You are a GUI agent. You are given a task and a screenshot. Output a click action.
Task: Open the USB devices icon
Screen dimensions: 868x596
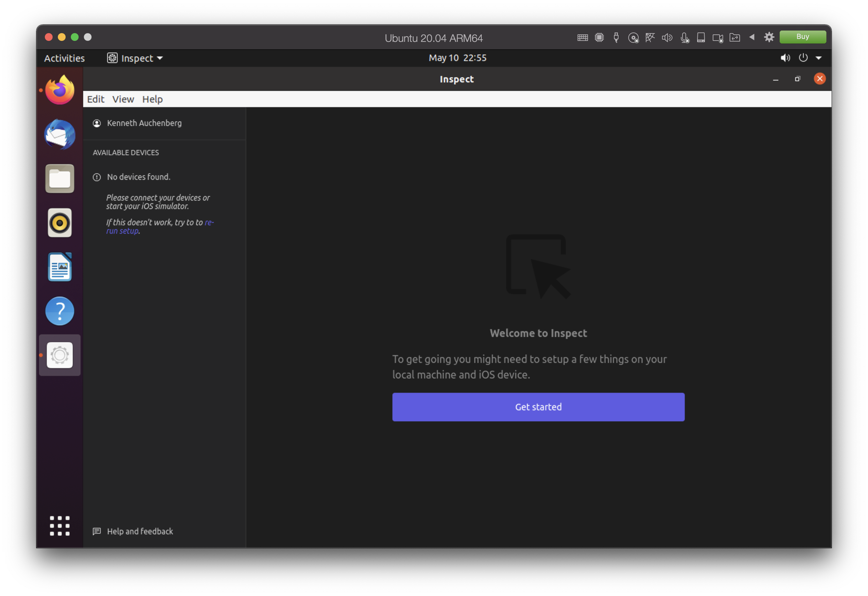(616, 37)
